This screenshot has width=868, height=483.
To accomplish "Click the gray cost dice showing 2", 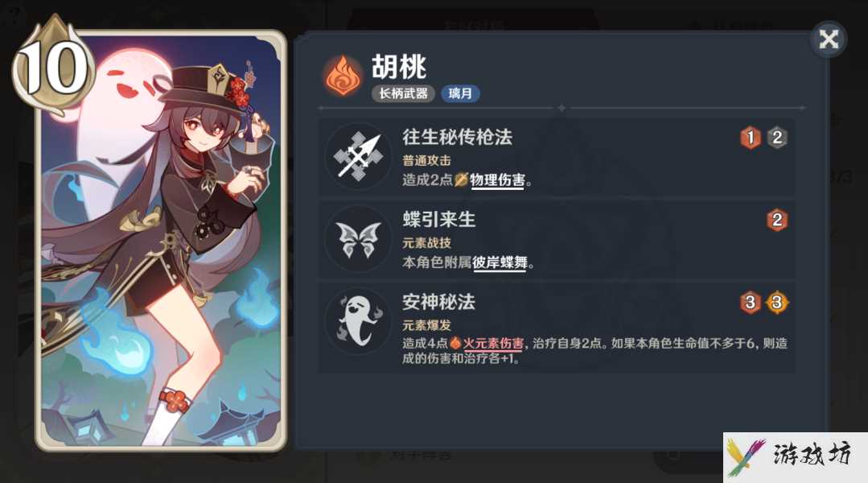I will pyautogui.click(x=777, y=138).
